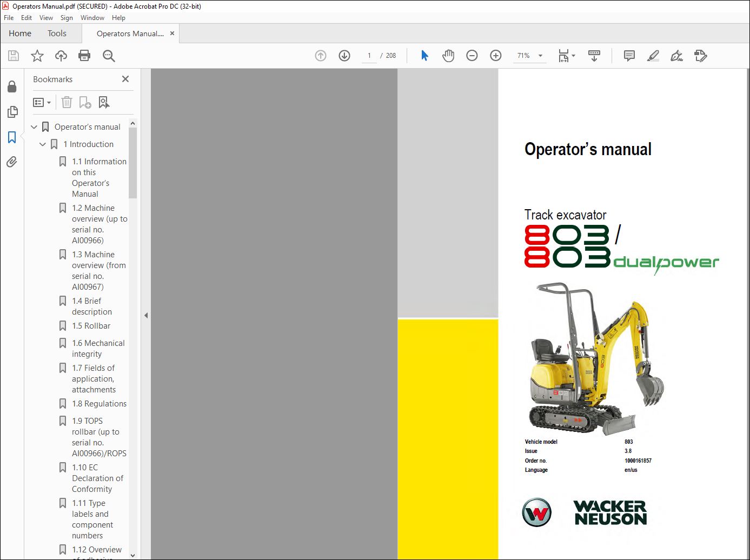
Task: Switch to Home tab
Action: click(x=20, y=34)
